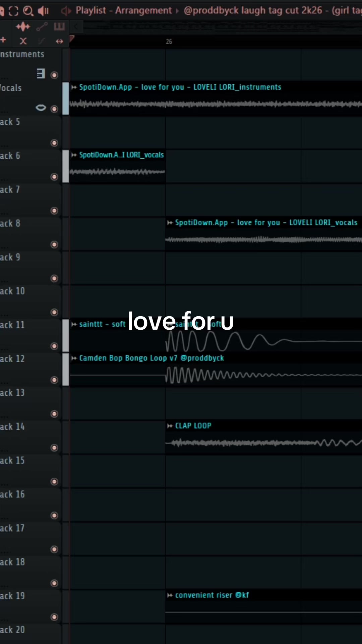Image resolution: width=362 pixels, height=644 pixels.
Task: Mute the Vocals track
Action: click(54, 109)
